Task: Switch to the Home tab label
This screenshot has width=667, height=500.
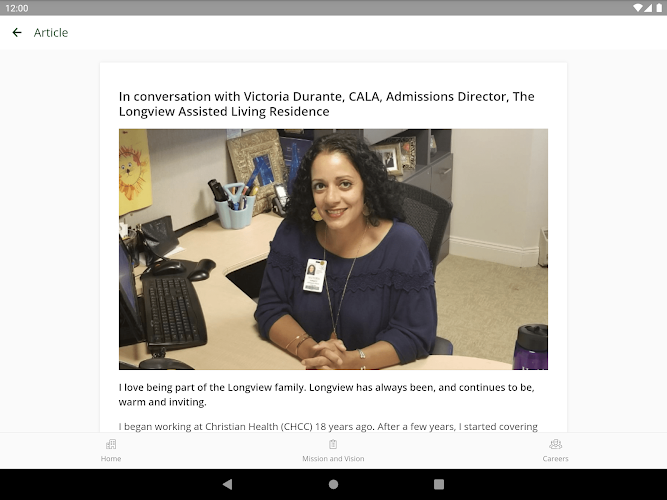Action: [x=111, y=459]
